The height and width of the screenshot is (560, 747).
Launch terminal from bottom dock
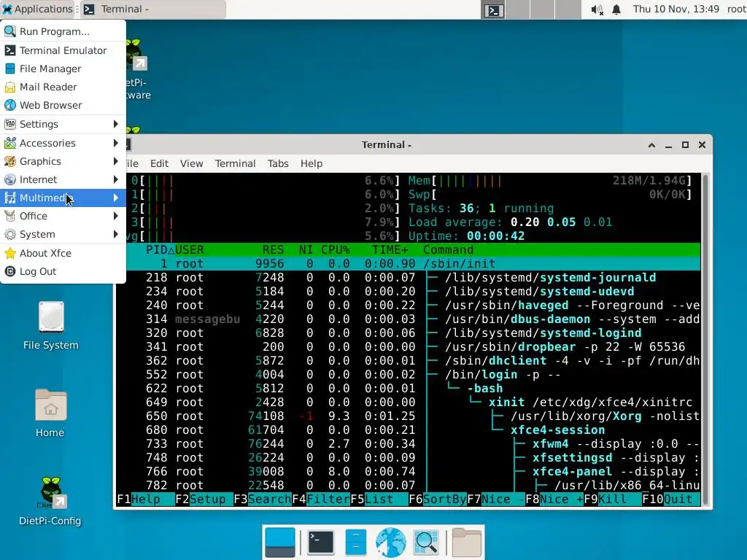click(321, 542)
